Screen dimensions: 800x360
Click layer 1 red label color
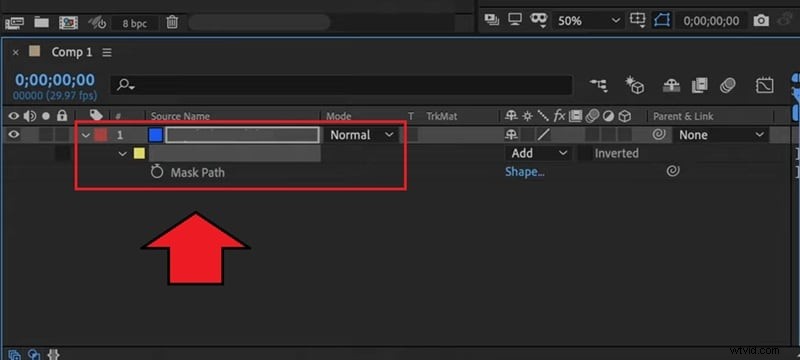(101, 135)
